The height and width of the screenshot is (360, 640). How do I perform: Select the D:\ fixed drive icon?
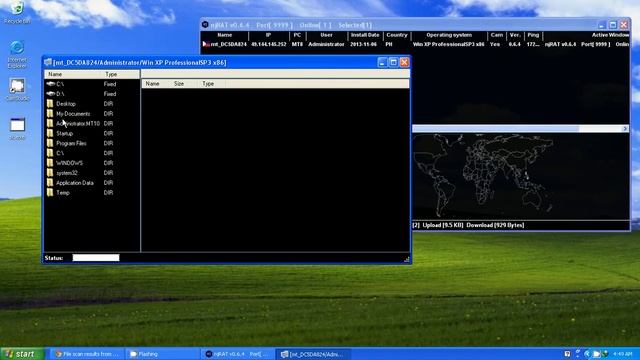(x=51, y=93)
